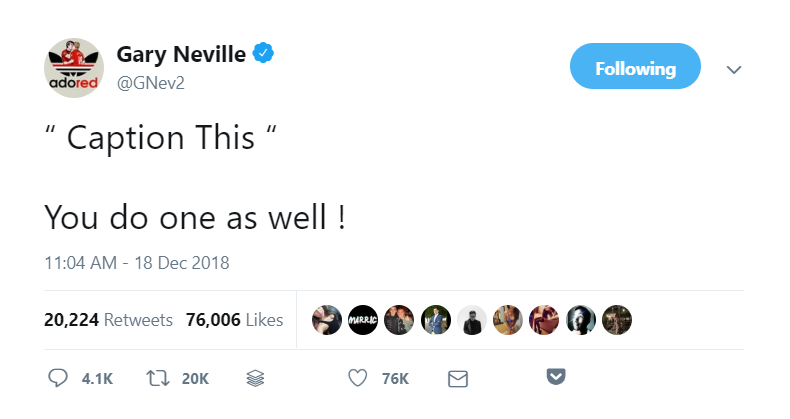Click the reply speech bubble icon

pyautogui.click(x=58, y=378)
